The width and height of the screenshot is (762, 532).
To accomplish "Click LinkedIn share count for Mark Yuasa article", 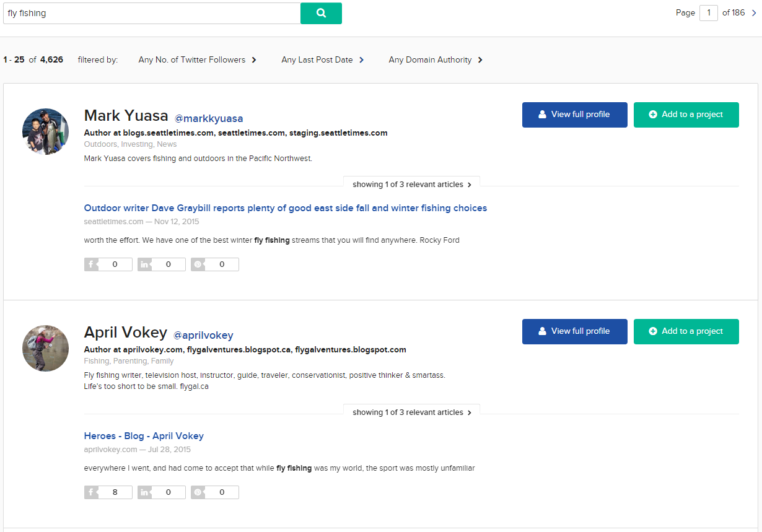I will pos(162,264).
